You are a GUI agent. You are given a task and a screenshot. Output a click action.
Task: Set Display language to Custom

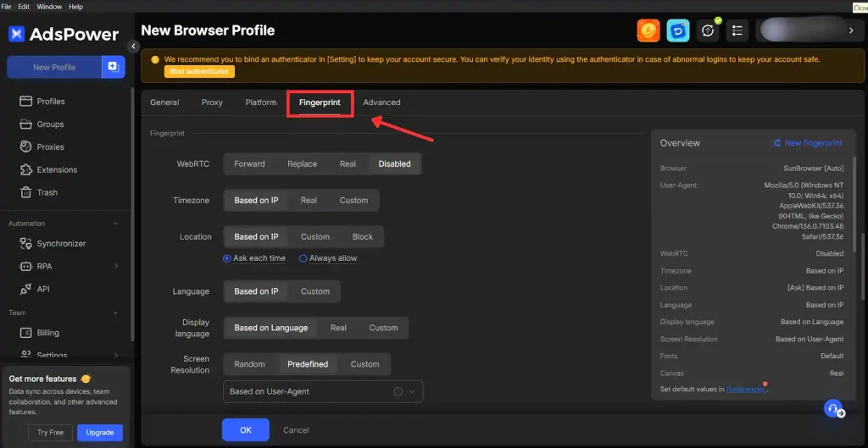pos(383,328)
